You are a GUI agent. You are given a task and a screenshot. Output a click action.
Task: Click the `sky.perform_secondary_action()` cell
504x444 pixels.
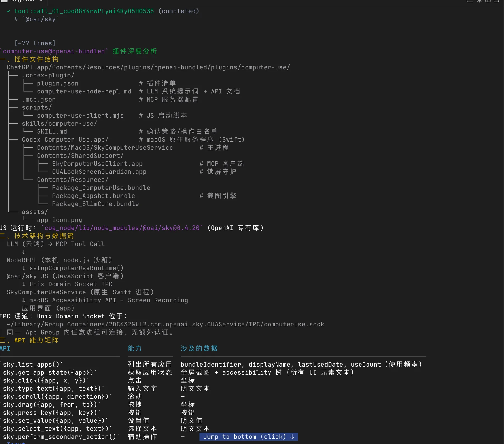click(x=60, y=437)
